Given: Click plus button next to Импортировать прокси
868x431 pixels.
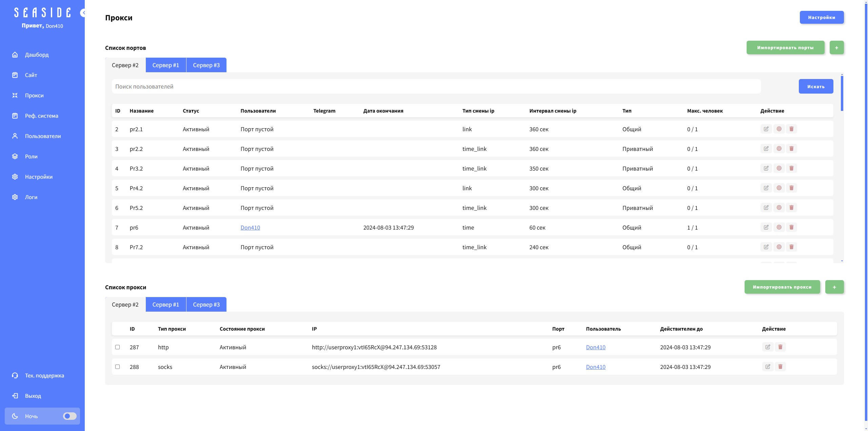Looking at the screenshot, I should [834, 287].
